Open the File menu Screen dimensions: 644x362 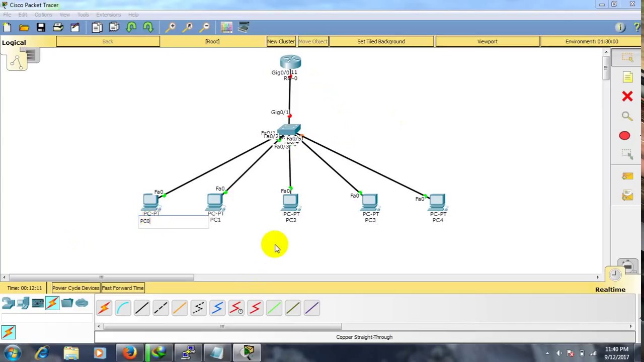pyautogui.click(x=7, y=15)
